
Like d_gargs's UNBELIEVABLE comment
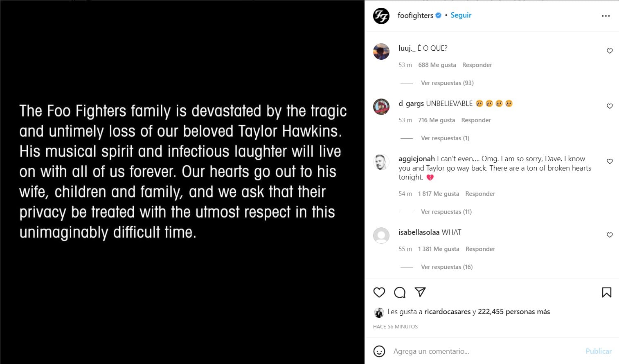610,106
